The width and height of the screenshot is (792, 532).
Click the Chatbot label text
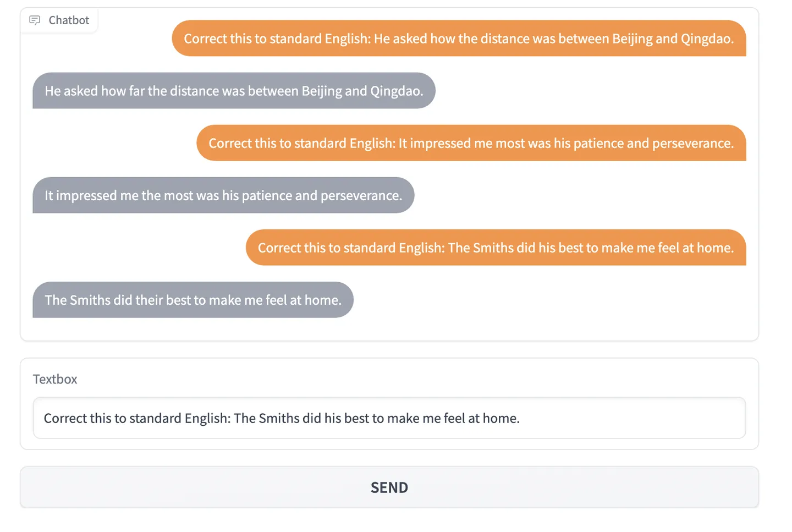pyautogui.click(x=69, y=20)
